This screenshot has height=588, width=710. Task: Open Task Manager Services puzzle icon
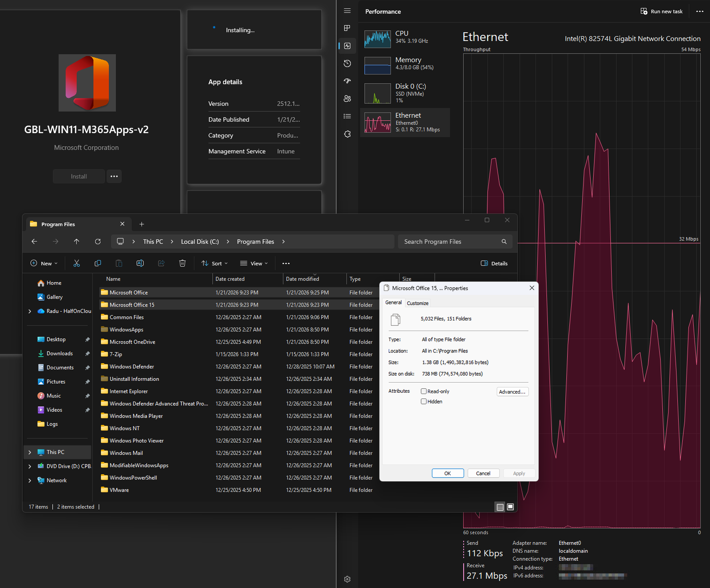pos(347,134)
